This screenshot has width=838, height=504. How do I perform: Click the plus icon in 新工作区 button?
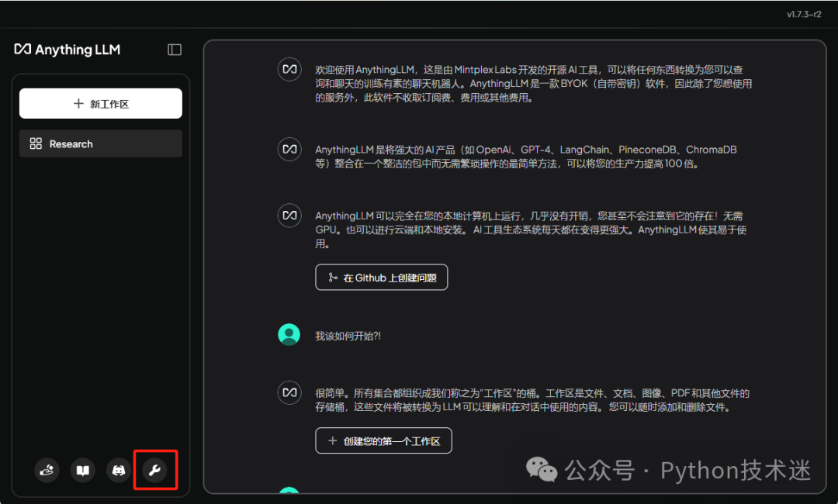click(x=78, y=103)
